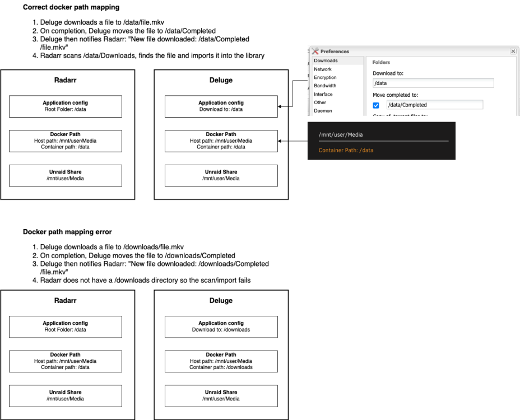
Task: Click the Move completed to: label
Action: pos(395,95)
